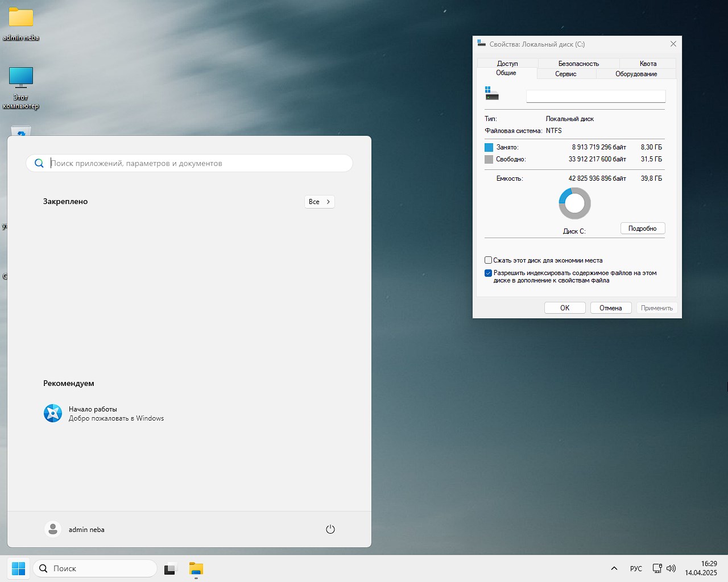Image resolution: width=728 pixels, height=582 pixels.
Task: Click the volume speaker icon in tray
Action: [671, 568]
